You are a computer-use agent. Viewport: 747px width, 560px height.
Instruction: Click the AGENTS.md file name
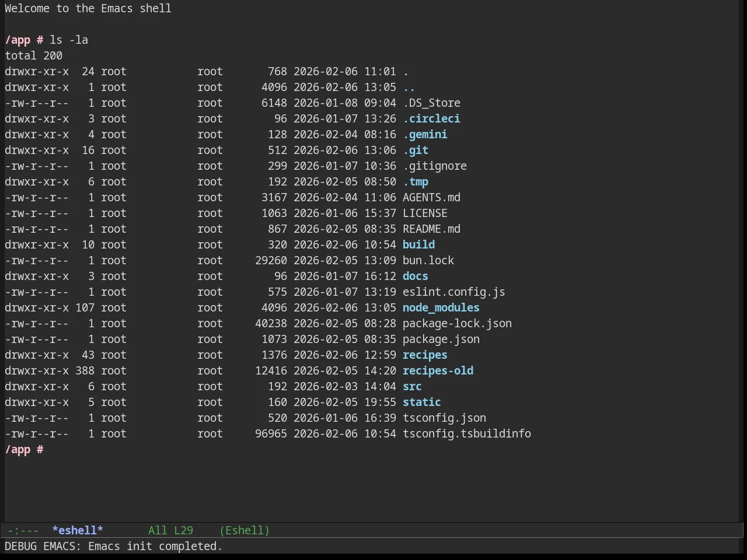tap(431, 197)
